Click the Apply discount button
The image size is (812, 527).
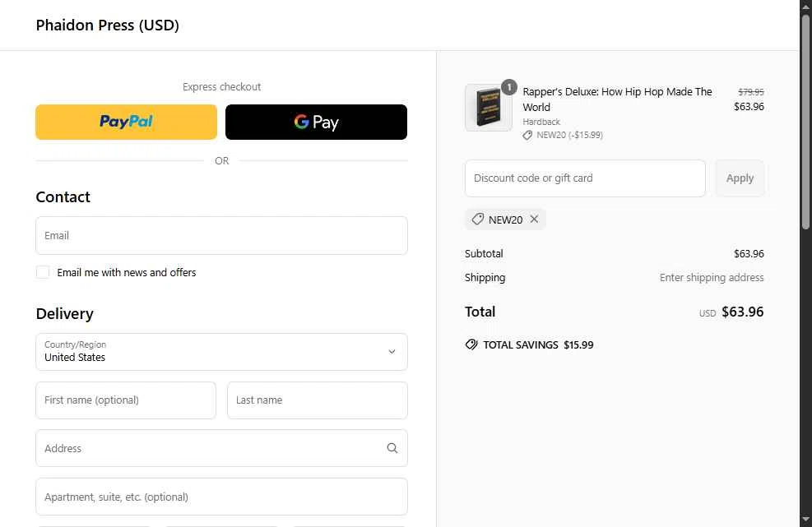click(740, 178)
